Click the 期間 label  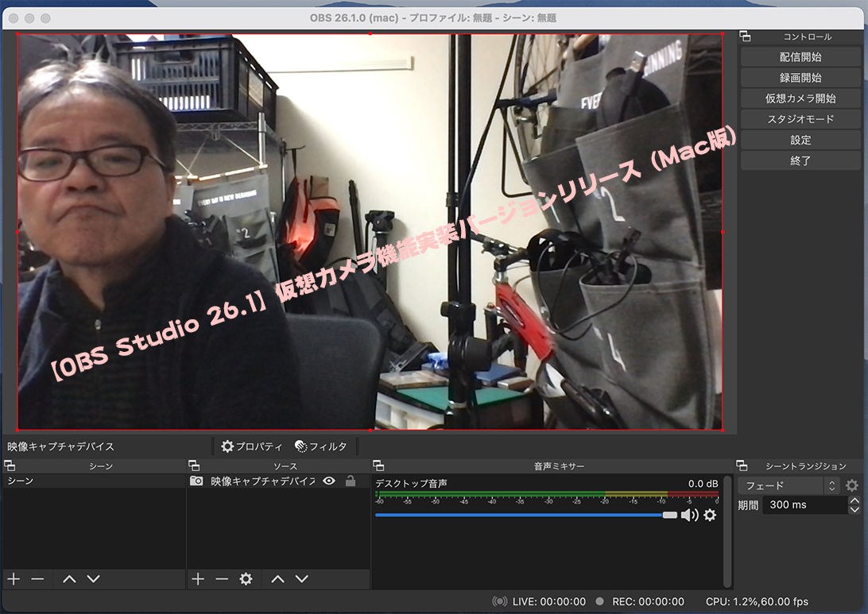coord(748,505)
